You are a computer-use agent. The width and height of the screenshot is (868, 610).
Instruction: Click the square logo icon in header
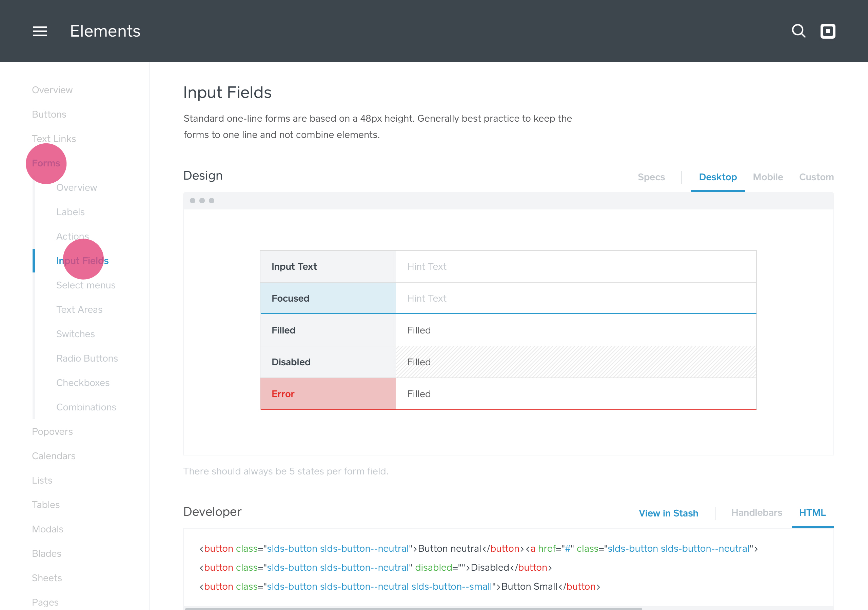(x=828, y=31)
